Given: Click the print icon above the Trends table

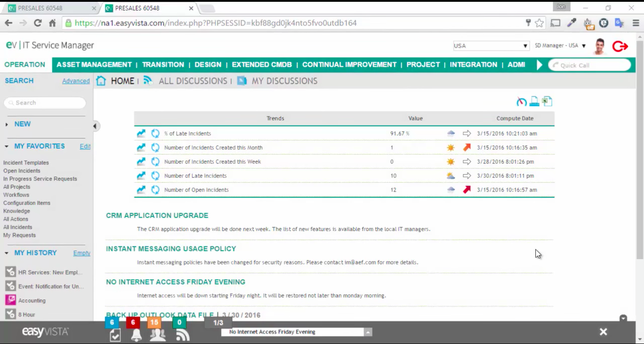Looking at the screenshot, I should point(534,101).
